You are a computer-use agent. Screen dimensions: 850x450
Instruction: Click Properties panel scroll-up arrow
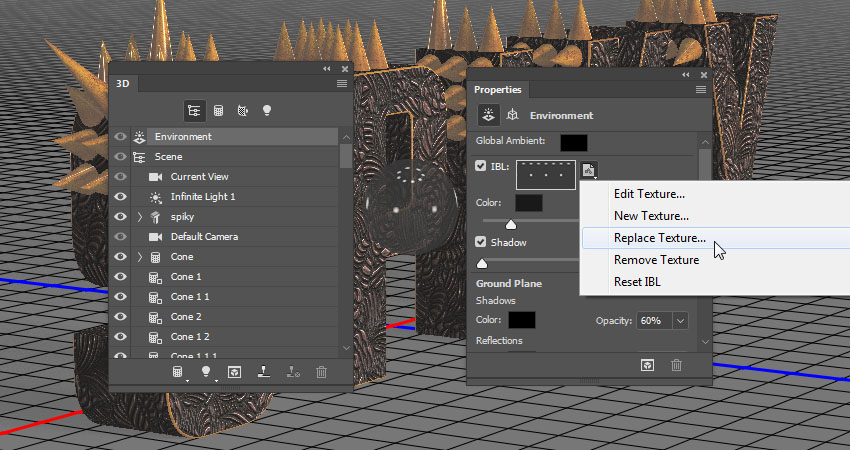point(705,142)
